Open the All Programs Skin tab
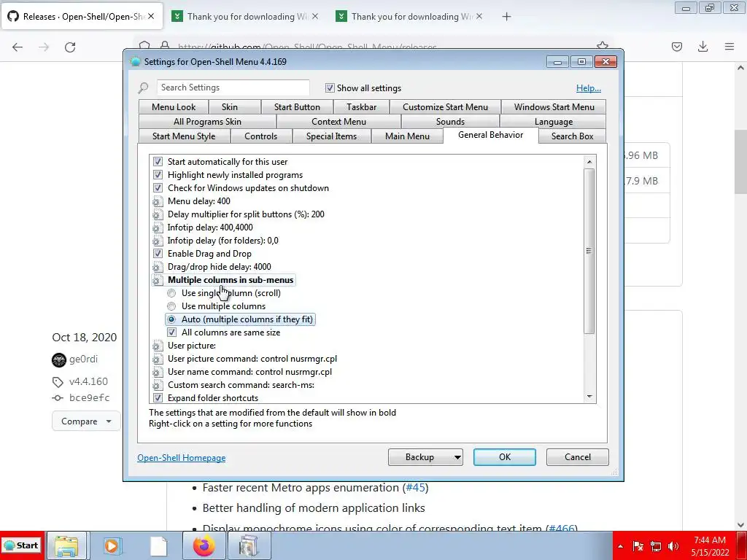This screenshot has width=747, height=560. tap(207, 122)
